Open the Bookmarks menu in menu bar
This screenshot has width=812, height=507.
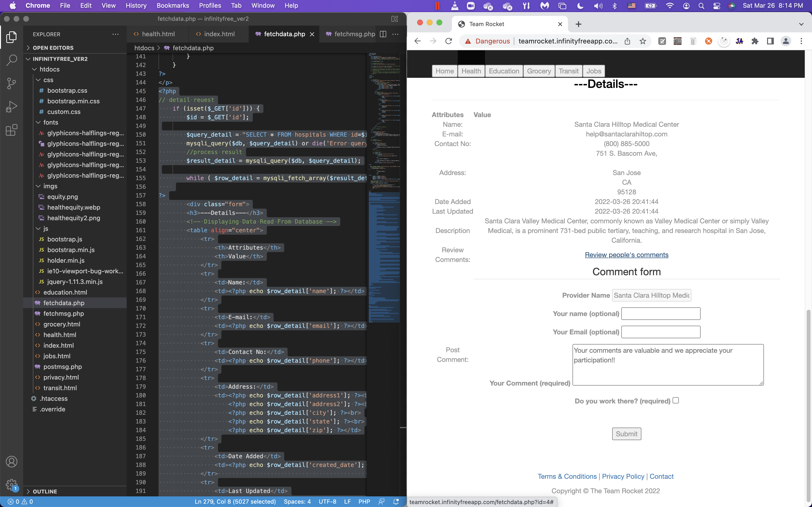tap(173, 5)
